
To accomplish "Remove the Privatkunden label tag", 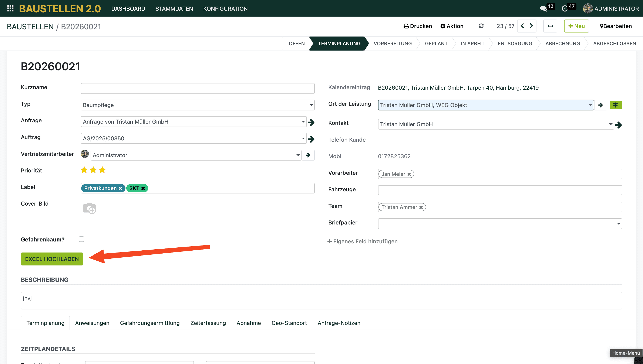I will tap(120, 188).
